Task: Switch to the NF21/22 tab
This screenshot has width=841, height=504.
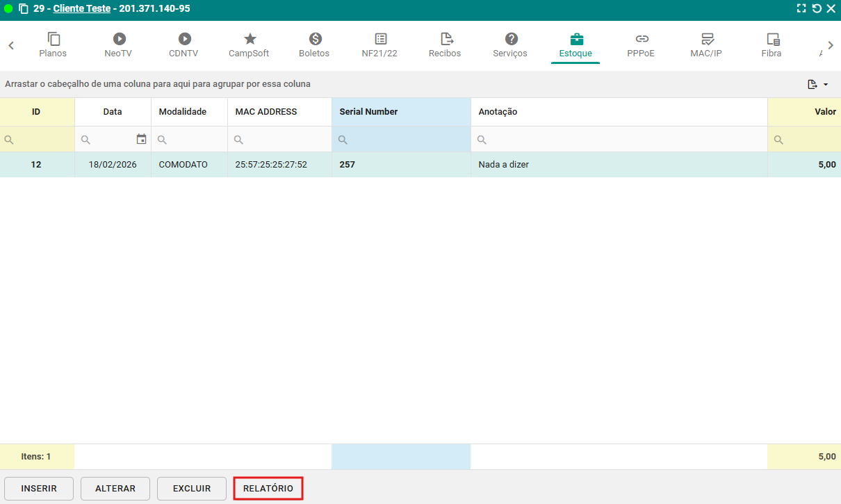Action: pos(379,45)
